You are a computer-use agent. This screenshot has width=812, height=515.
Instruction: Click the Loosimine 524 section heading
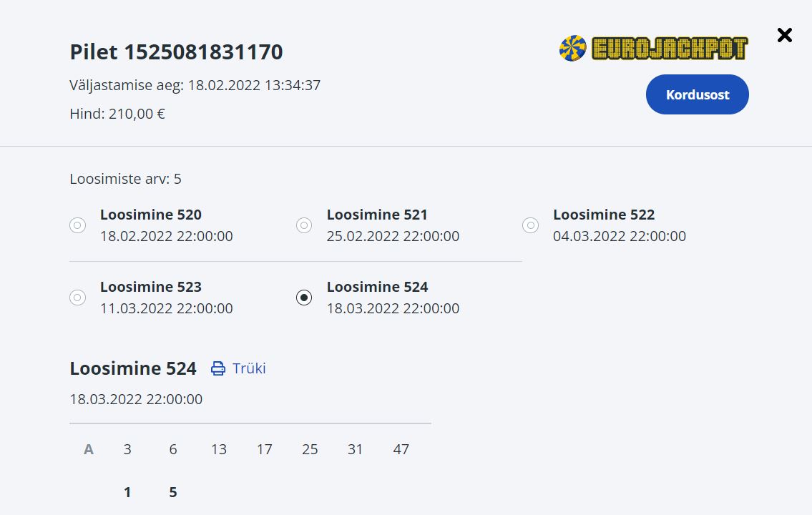(x=133, y=368)
